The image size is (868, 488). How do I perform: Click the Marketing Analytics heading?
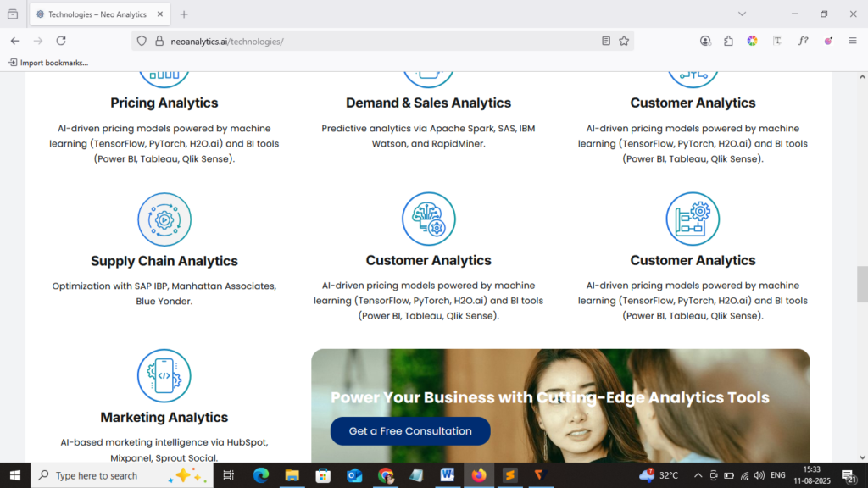164,417
